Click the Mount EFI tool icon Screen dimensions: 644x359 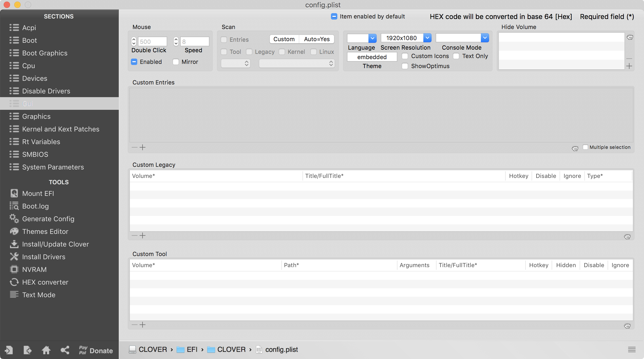point(14,193)
